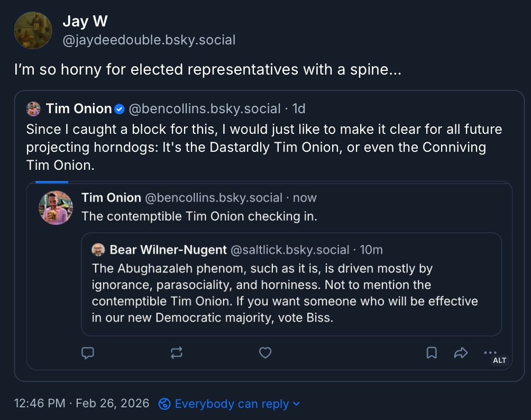531x420 pixels.
Task: Like the embedded post with heart icon
Action: click(x=265, y=353)
